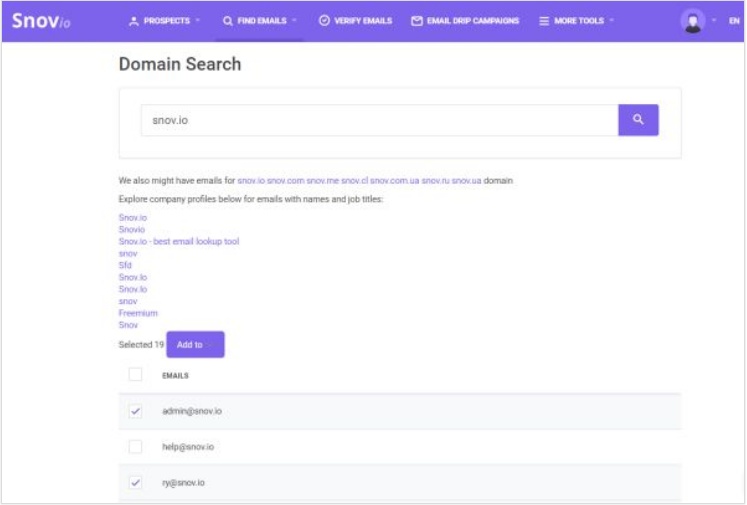
Task: Click the More Tools hamburger icon
Action: (544, 21)
